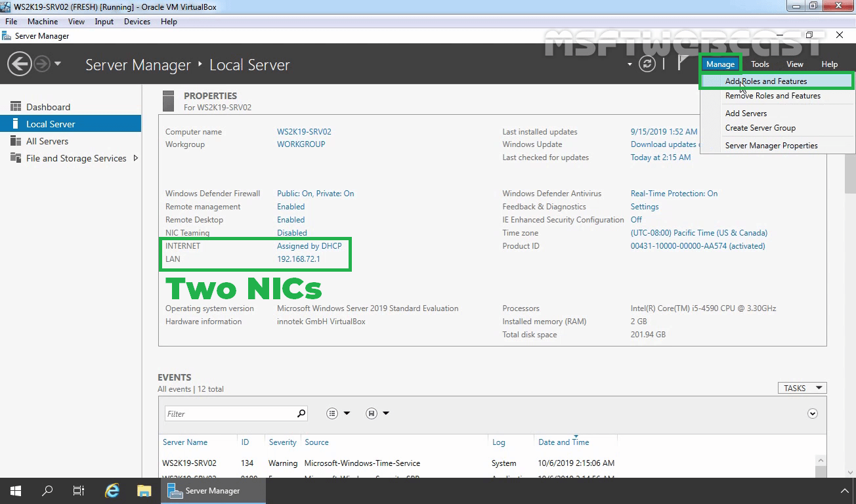Click the Dashboard grid icon
This screenshot has width=856, height=504.
point(16,106)
